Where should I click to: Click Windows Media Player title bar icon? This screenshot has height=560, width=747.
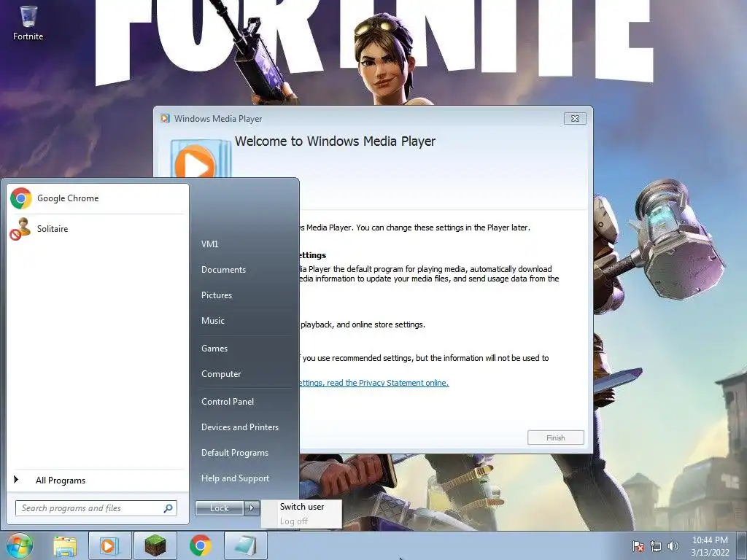(x=165, y=119)
